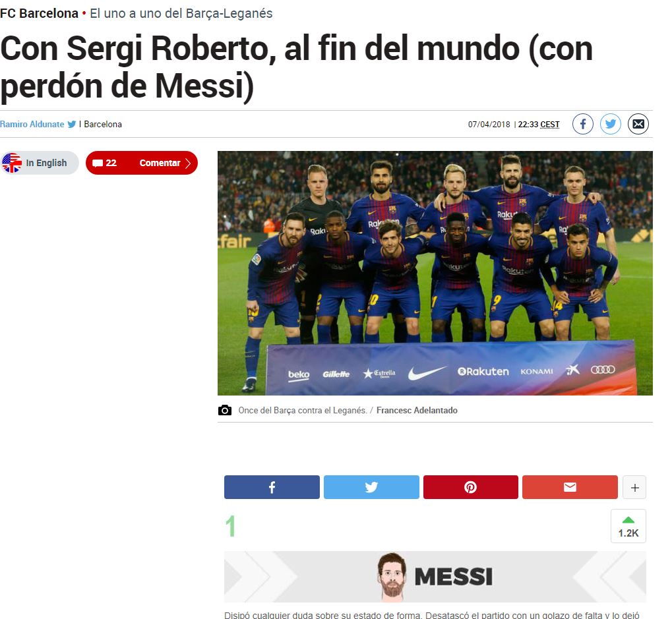Click the camera icon beside caption
This screenshot has width=672, height=619.
[x=225, y=411]
